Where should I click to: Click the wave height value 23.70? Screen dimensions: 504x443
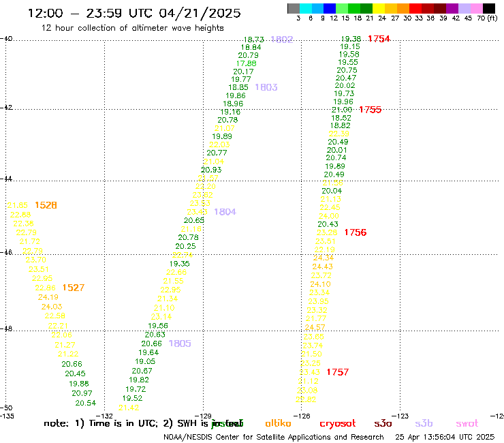pyautogui.click(x=35, y=260)
